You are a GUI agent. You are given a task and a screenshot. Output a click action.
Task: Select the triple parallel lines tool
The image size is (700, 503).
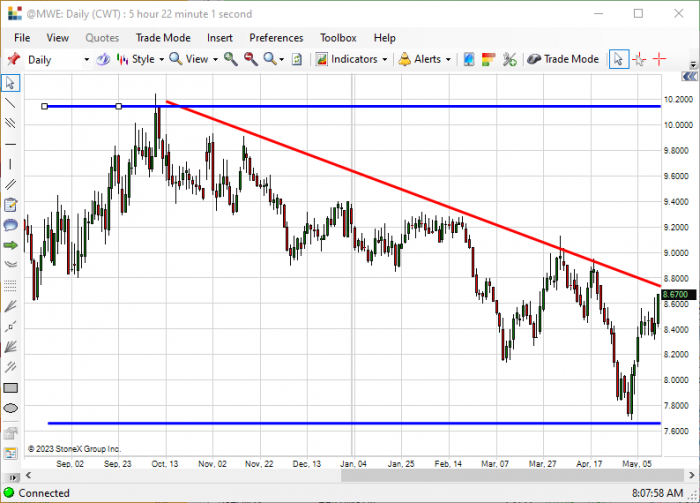[10, 123]
